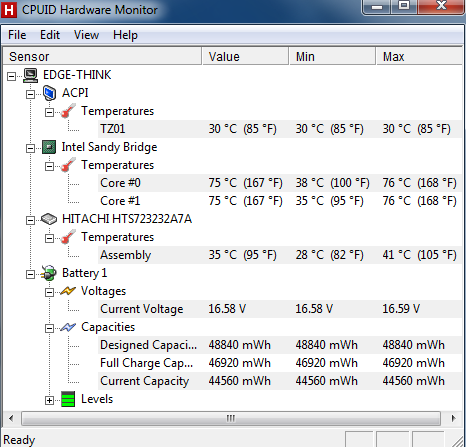Screen dimensions: 466x447
Task: Select the HITACHI hard drive icon
Action: [49, 219]
